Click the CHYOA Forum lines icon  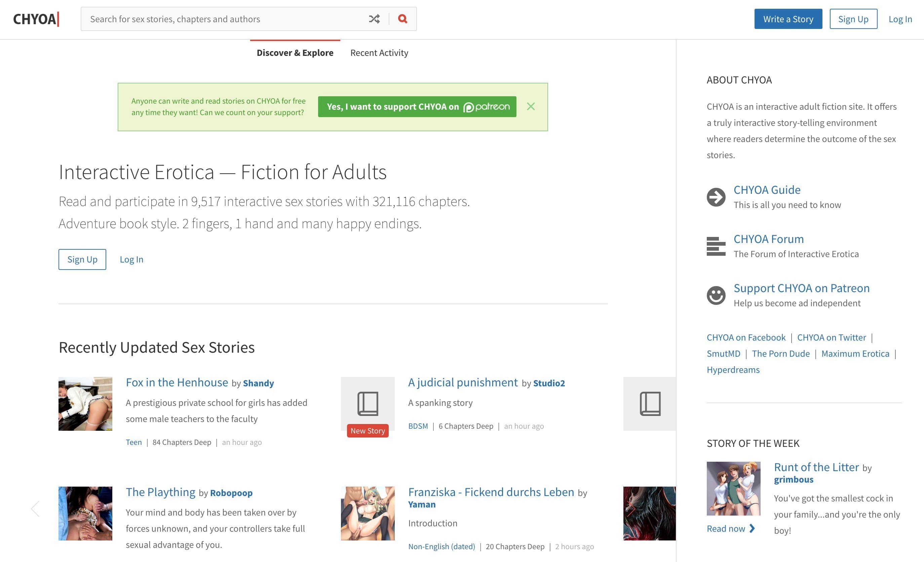coord(716,246)
